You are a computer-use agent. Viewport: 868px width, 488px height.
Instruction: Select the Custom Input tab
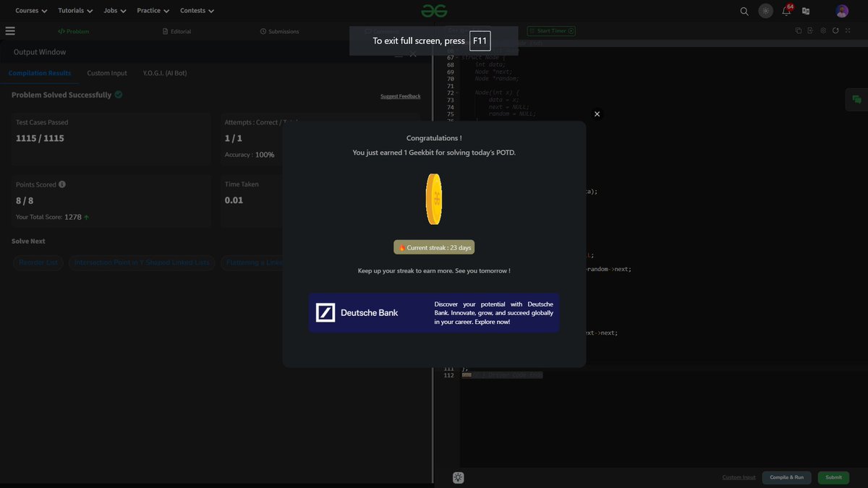coord(107,73)
